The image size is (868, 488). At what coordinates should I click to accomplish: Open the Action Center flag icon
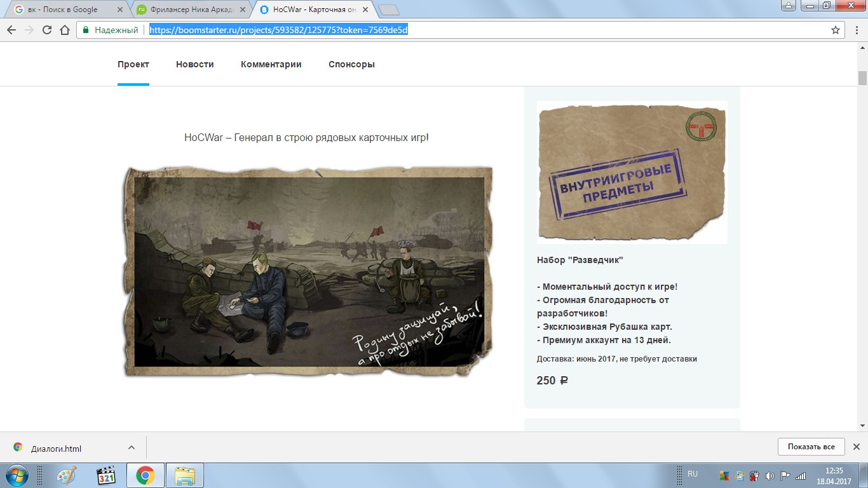(785, 475)
